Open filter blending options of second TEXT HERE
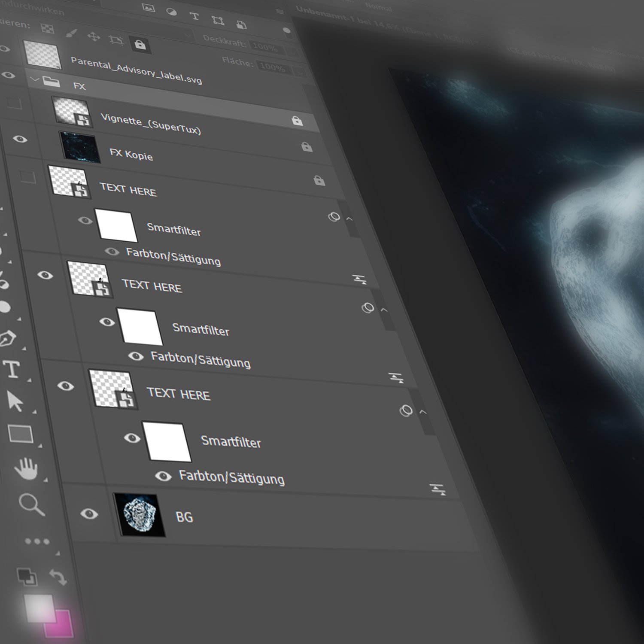 (396, 378)
